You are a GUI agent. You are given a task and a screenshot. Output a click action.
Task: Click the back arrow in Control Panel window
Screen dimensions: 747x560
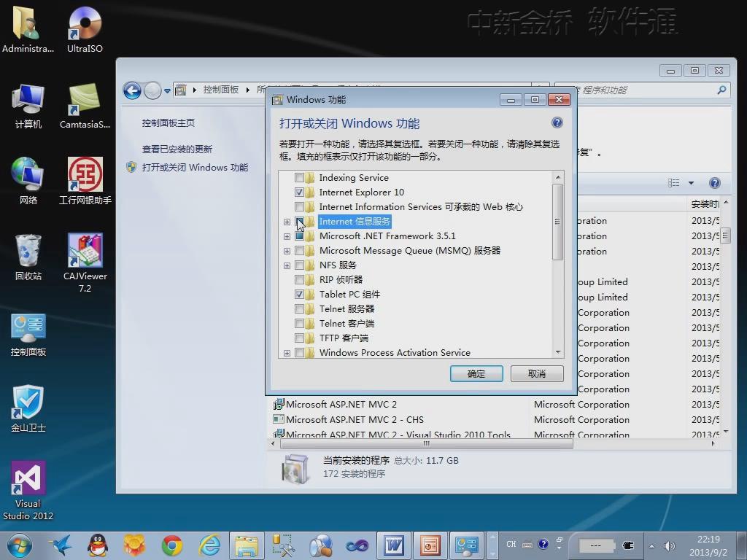(133, 90)
